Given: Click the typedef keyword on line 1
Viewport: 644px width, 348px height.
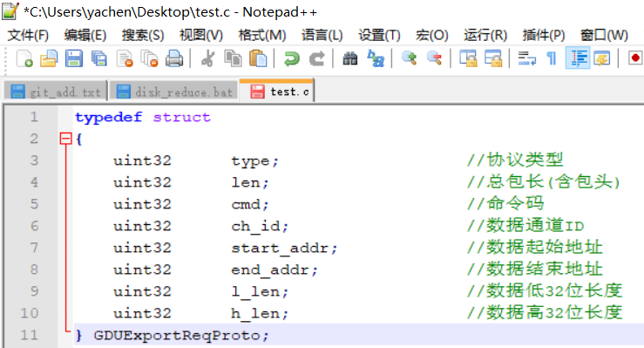Looking at the screenshot, I should [x=108, y=117].
